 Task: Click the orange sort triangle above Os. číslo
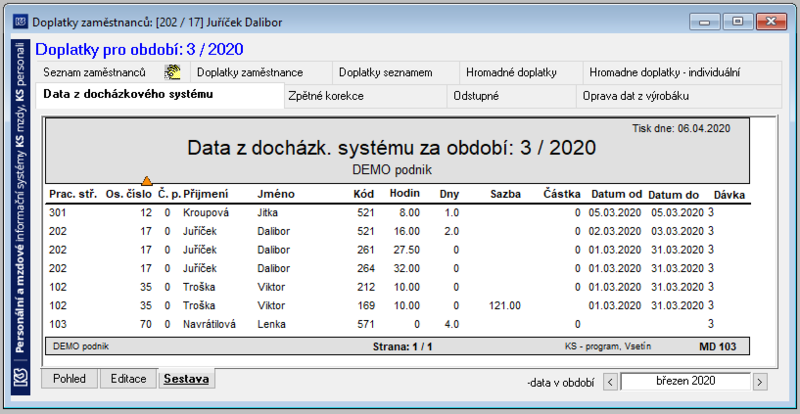click(147, 180)
